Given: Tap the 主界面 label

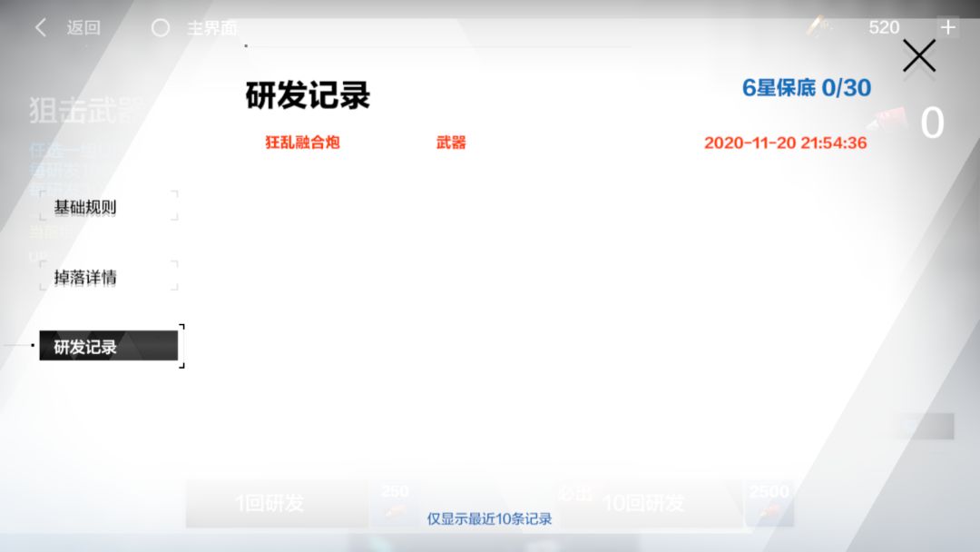Looking at the screenshot, I should click(x=211, y=28).
